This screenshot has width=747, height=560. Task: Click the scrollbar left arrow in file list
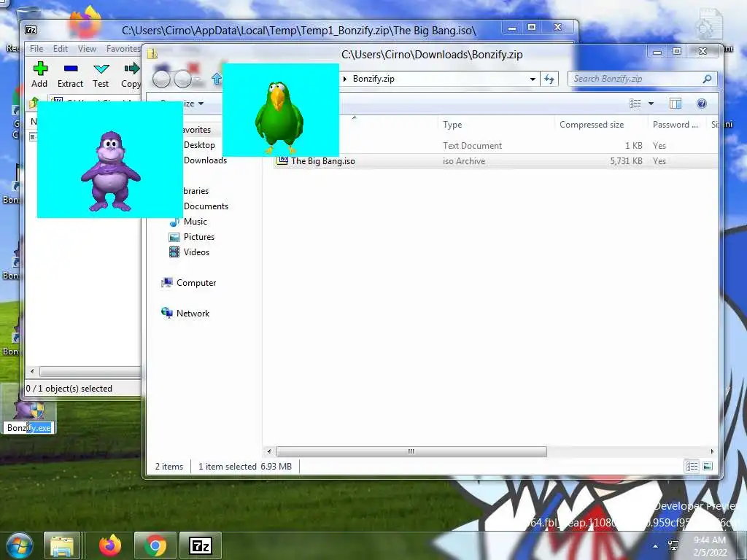pos(269,451)
